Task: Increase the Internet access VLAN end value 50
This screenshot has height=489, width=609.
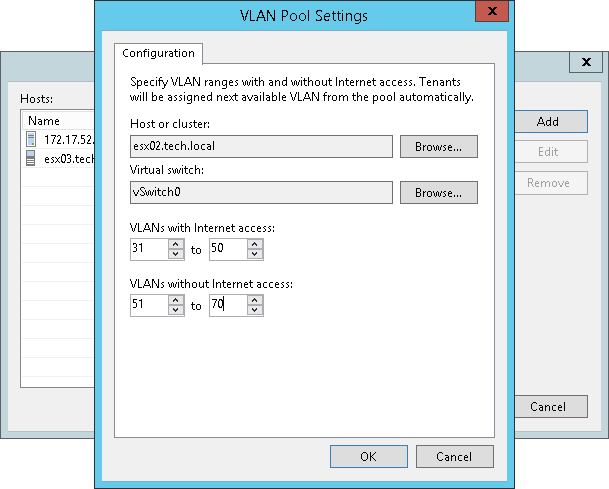Action: pyautogui.click(x=255, y=244)
